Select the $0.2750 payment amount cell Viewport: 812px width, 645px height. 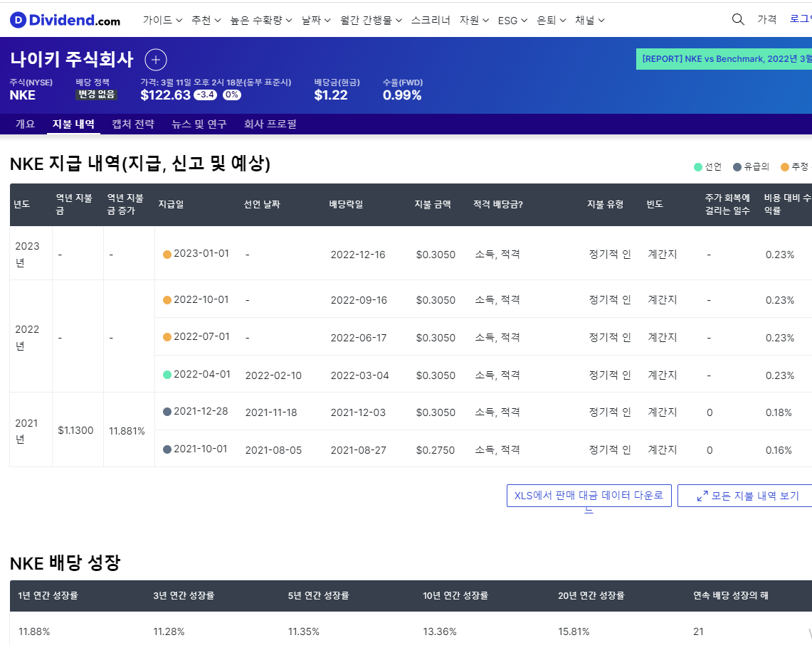(x=435, y=450)
